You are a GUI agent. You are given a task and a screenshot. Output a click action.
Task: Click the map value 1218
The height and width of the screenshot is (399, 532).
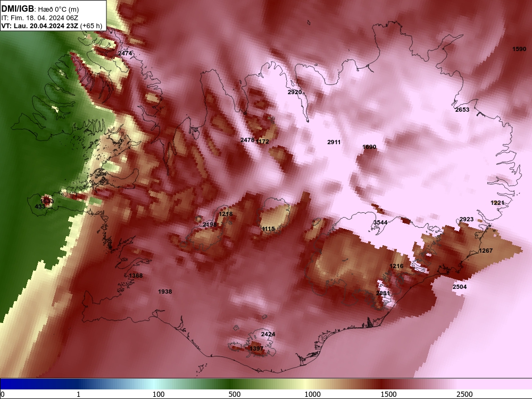click(226, 214)
